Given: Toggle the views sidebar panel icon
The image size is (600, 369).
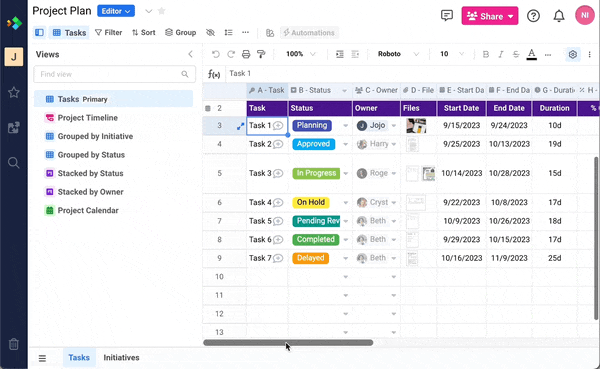Looking at the screenshot, I should click(x=39, y=33).
